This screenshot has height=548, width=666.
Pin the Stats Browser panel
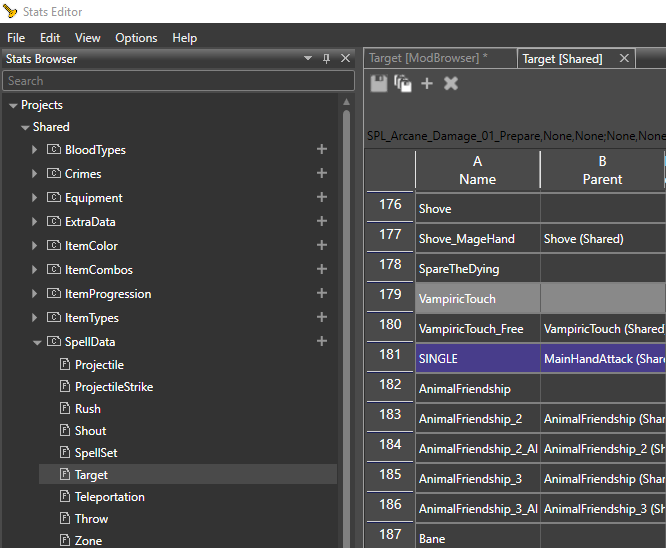[326, 59]
